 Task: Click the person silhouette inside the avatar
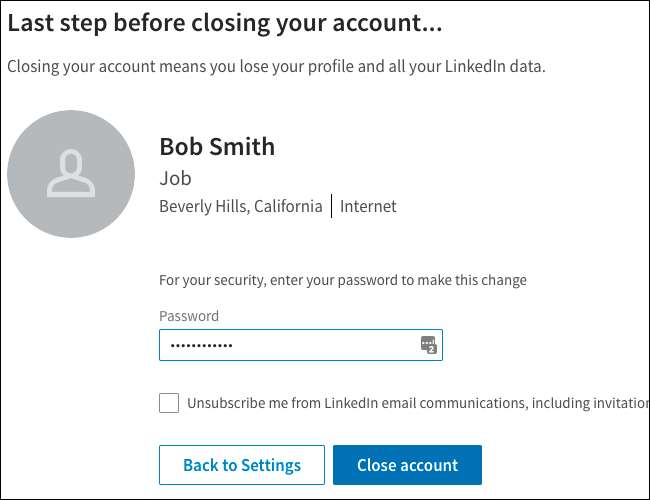(71, 173)
